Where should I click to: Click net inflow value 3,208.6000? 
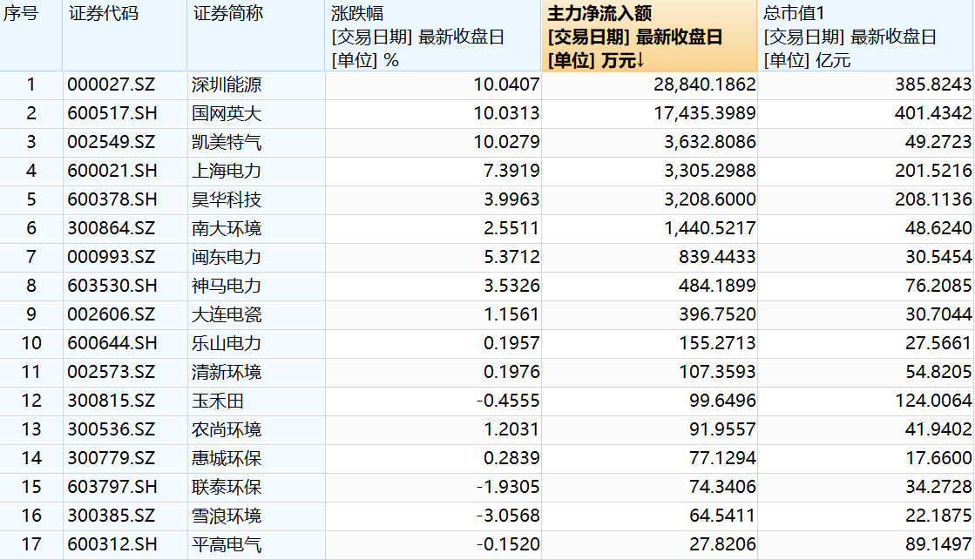(x=709, y=199)
